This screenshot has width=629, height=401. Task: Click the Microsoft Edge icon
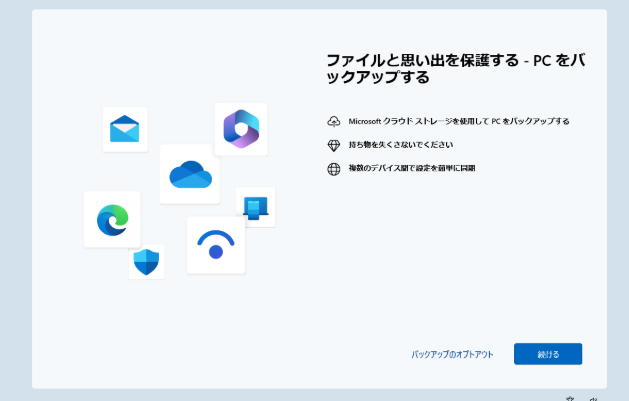[x=112, y=219]
